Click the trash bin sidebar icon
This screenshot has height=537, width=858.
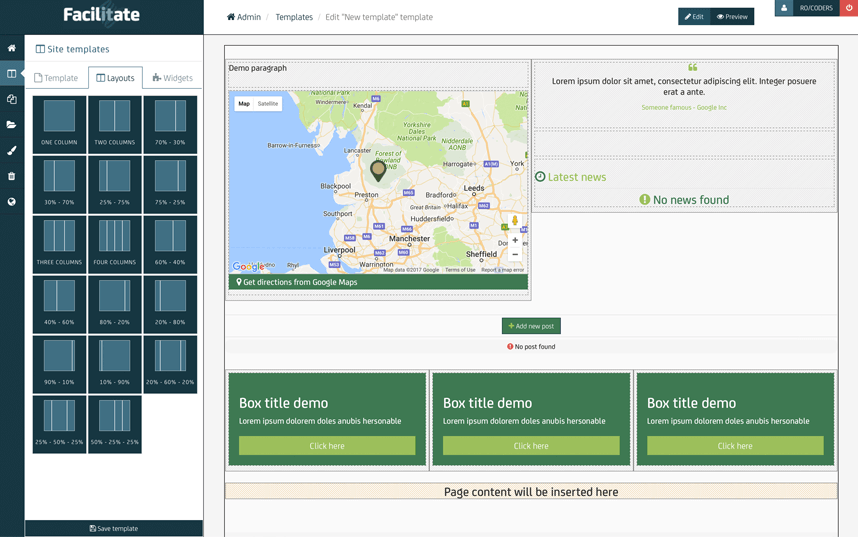click(12, 176)
